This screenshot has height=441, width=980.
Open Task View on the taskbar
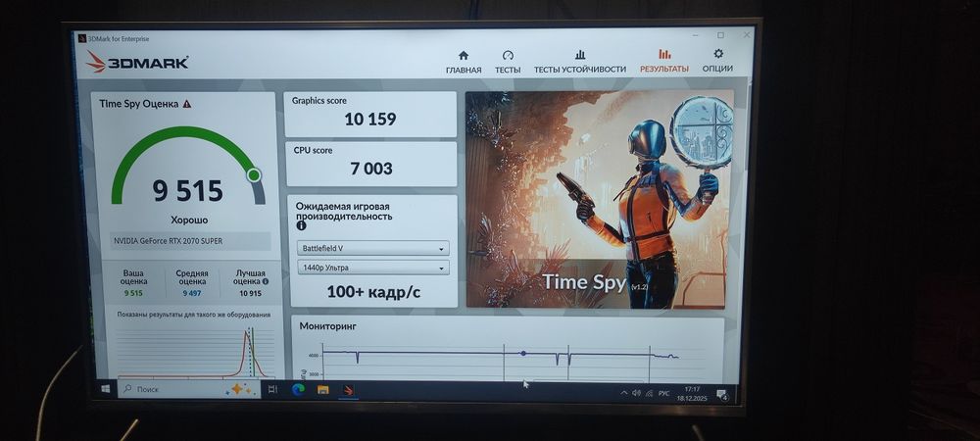tap(271, 389)
